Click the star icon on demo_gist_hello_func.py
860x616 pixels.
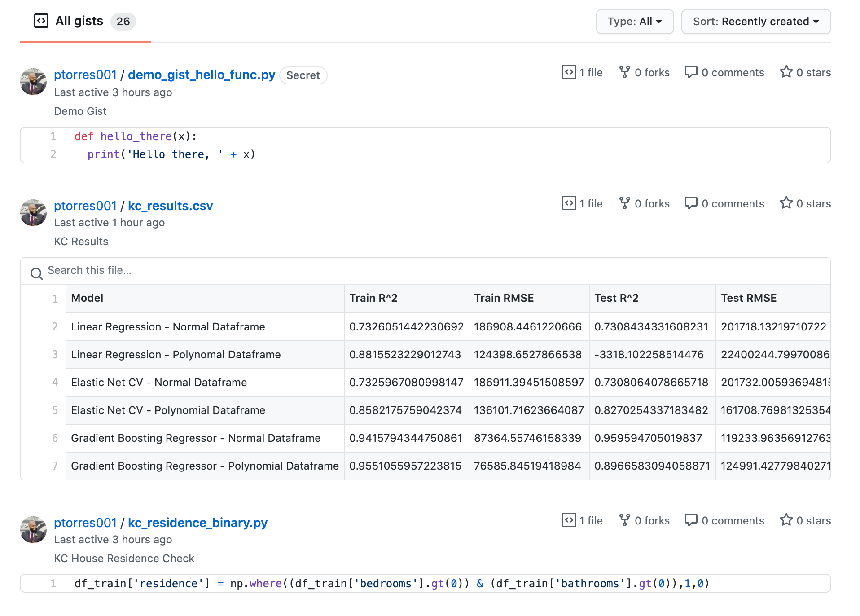click(785, 72)
